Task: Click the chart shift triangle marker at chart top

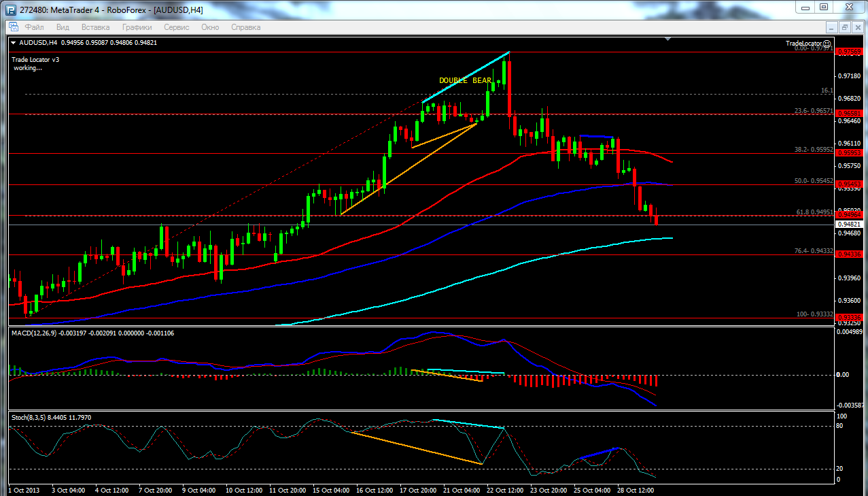Action: click(668, 40)
